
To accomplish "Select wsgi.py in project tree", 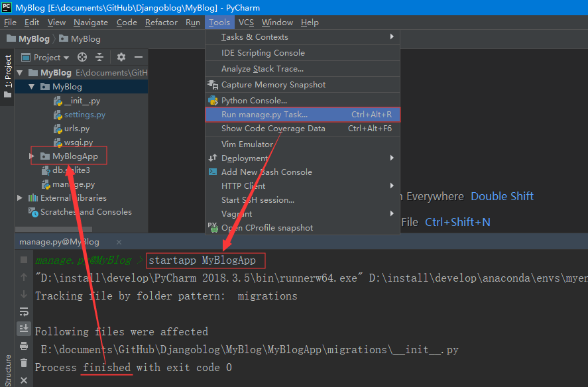I will click(x=74, y=142).
